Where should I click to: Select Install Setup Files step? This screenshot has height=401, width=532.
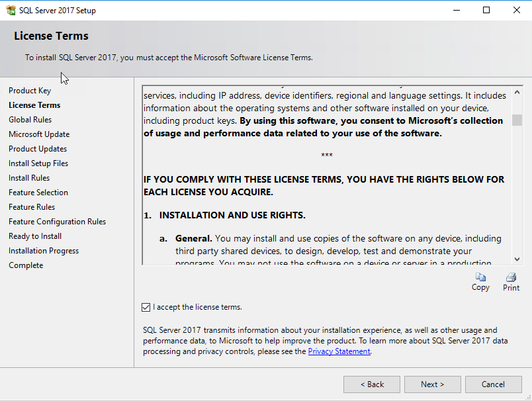coord(38,163)
